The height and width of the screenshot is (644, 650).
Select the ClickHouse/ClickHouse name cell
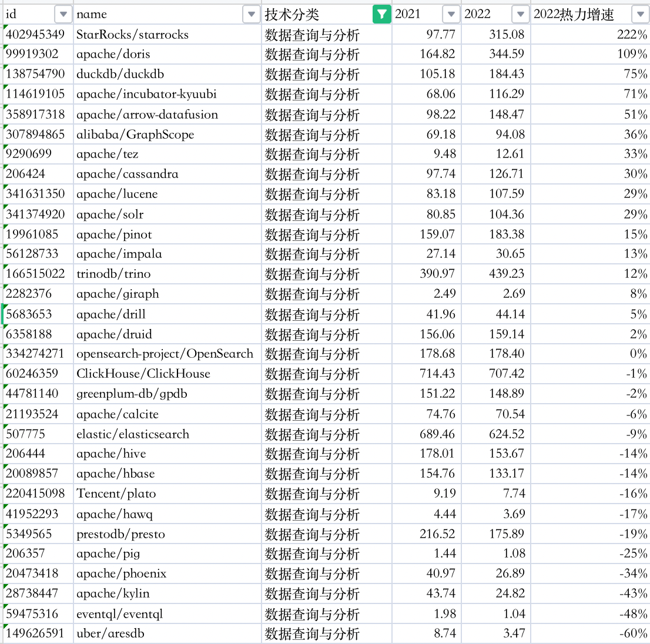pos(143,374)
